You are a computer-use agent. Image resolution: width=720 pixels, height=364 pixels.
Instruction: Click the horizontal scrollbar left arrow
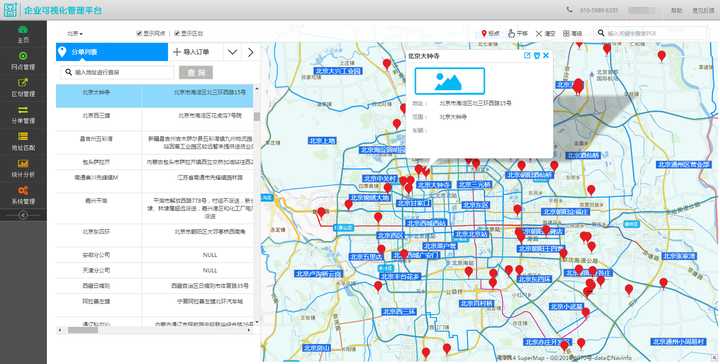(x=59, y=330)
